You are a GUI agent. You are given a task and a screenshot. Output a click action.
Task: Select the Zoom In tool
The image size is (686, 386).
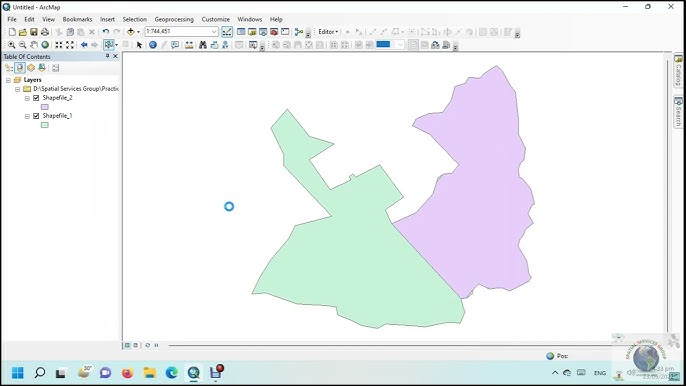click(x=11, y=45)
